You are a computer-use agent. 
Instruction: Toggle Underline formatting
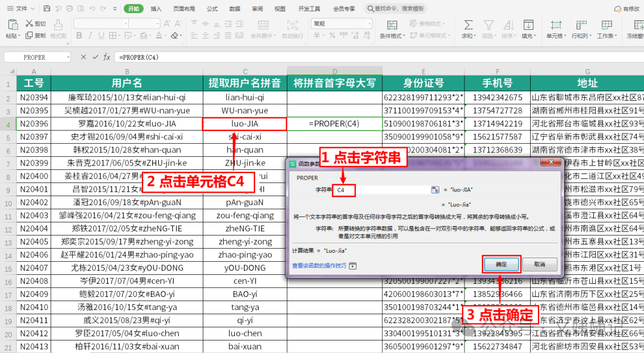point(101,36)
